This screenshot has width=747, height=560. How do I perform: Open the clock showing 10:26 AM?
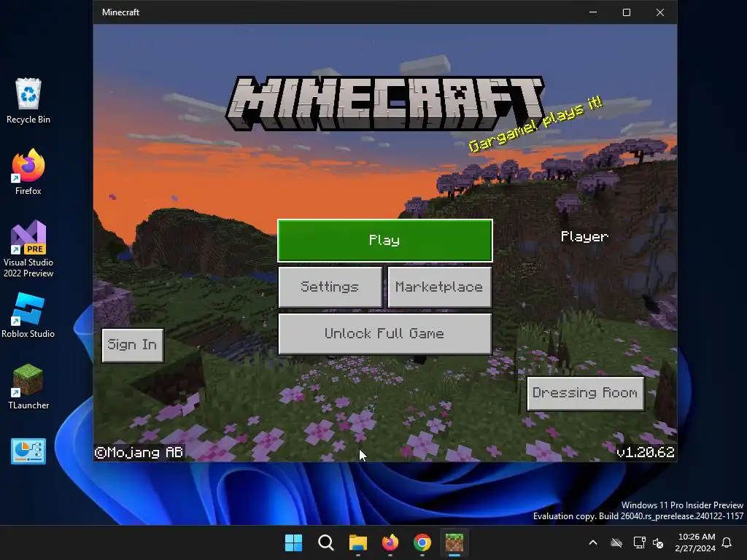pyautogui.click(x=695, y=542)
